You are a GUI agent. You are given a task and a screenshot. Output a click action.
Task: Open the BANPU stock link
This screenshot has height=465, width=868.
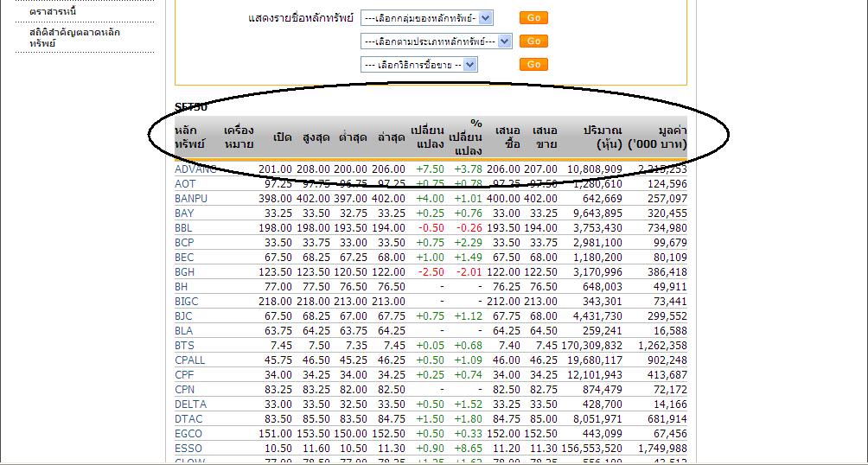(x=191, y=198)
